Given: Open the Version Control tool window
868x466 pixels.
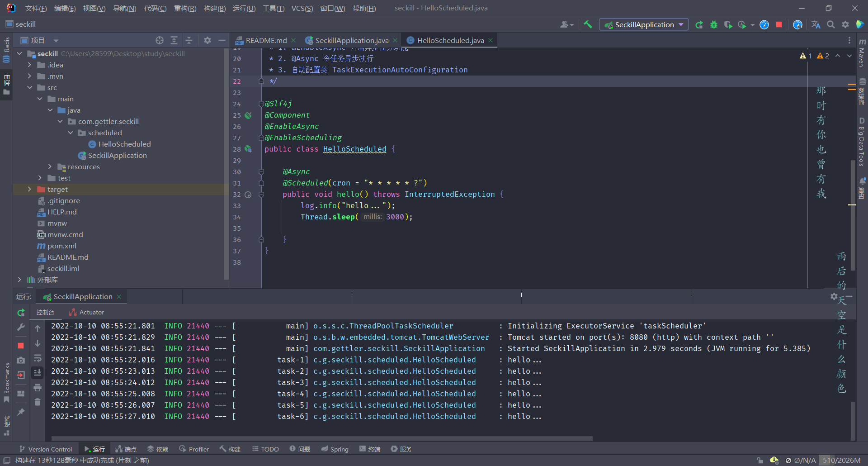Looking at the screenshot, I should pyautogui.click(x=45, y=449).
